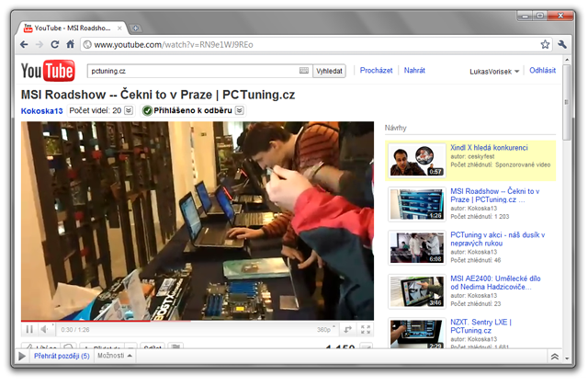
Task: Click the YouTube logo
Action: coord(48,71)
